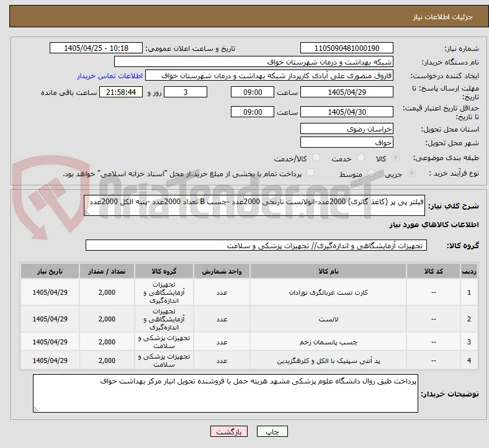Click the ایجاد کننده درخواست field
Screen dimensions: 489x448
(269, 76)
